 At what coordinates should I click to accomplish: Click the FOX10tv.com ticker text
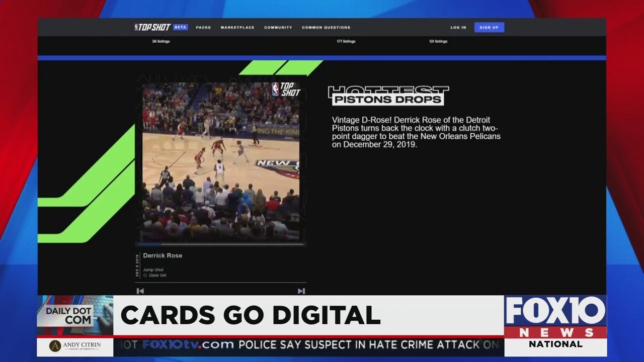188,345
